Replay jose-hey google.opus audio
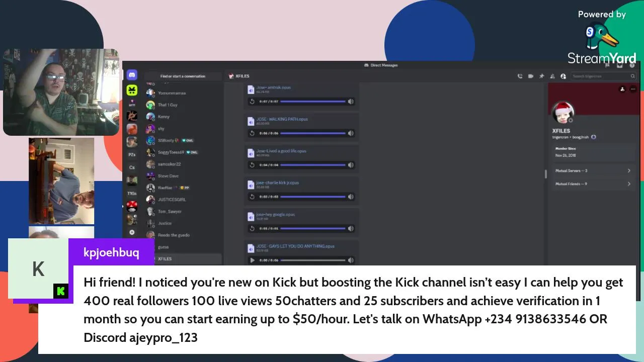The width and height of the screenshot is (644, 362). pyautogui.click(x=252, y=228)
